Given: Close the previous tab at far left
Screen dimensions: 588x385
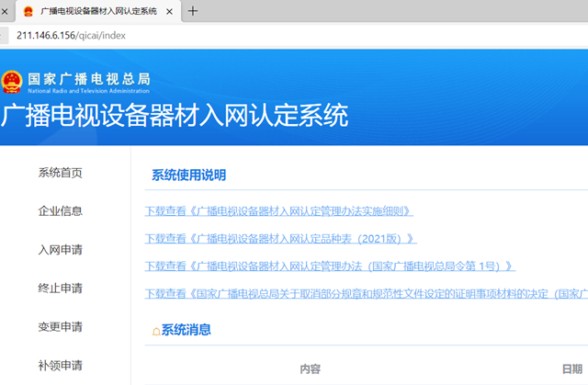Looking at the screenshot, I should coord(5,11).
